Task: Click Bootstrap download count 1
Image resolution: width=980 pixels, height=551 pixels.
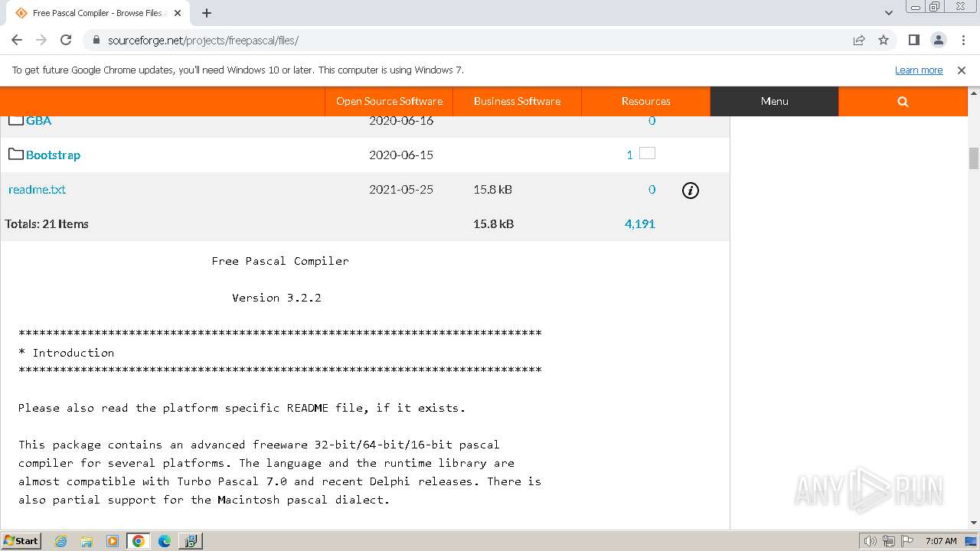Action: click(x=629, y=155)
